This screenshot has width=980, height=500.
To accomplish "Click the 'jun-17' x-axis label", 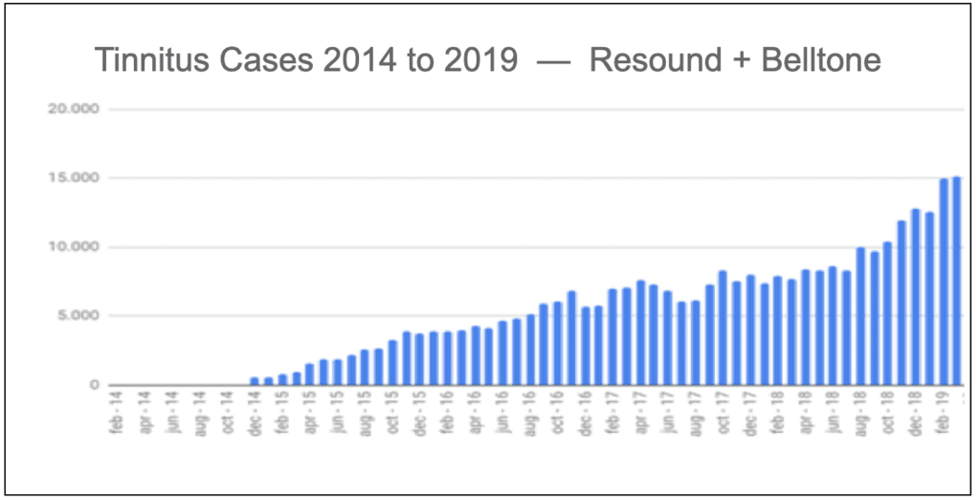I will (669, 413).
